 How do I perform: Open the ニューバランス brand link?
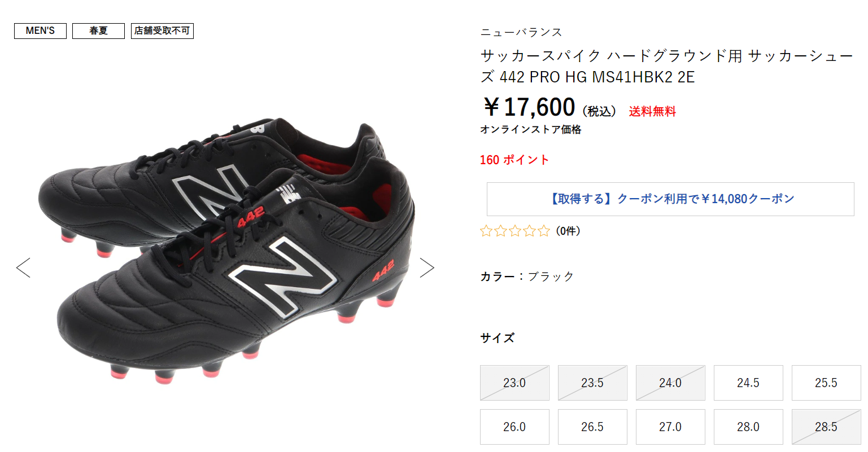521,32
